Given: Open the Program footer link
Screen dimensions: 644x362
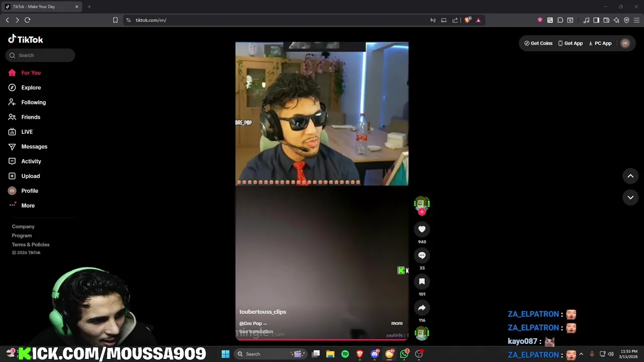Looking at the screenshot, I should pyautogui.click(x=22, y=236).
